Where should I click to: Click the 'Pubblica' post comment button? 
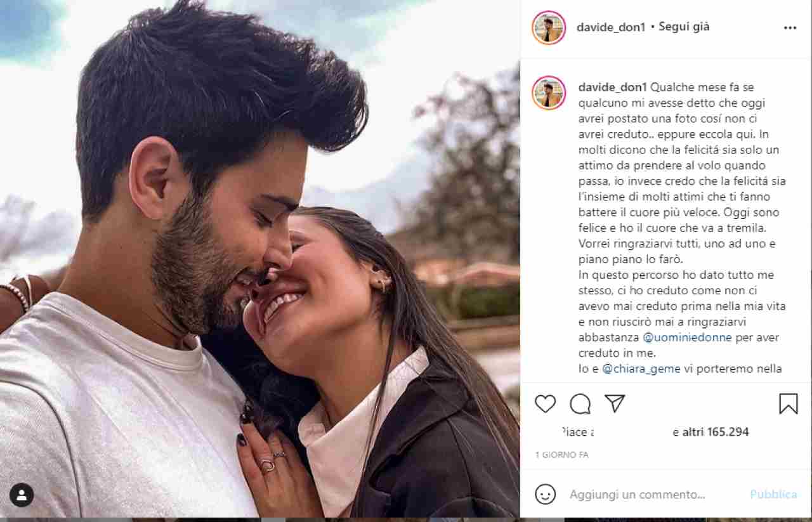(x=773, y=494)
